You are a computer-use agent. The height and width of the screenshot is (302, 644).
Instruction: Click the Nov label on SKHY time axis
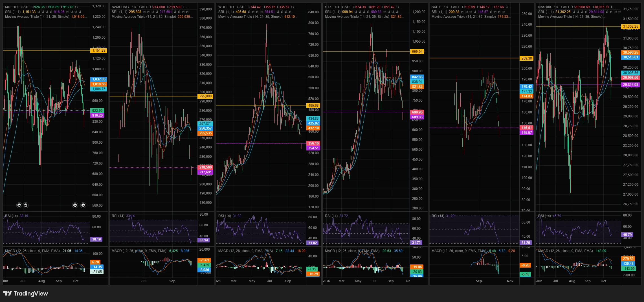tap(510, 281)
